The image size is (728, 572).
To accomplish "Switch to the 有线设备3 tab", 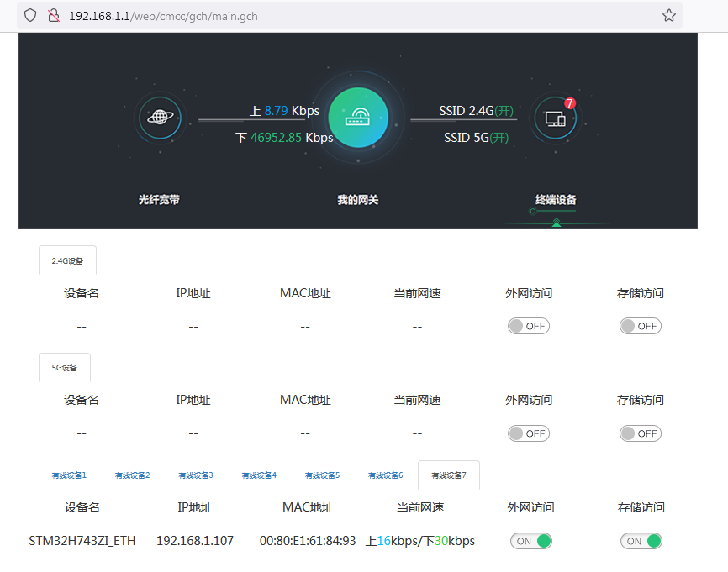I will click(x=196, y=475).
